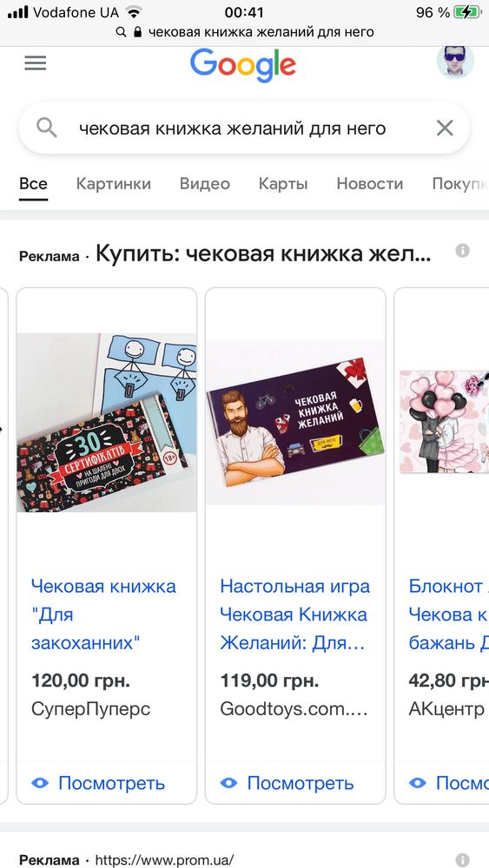Open the profile avatar menu
The height and width of the screenshot is (868, 489).
(x=455, y=62)
